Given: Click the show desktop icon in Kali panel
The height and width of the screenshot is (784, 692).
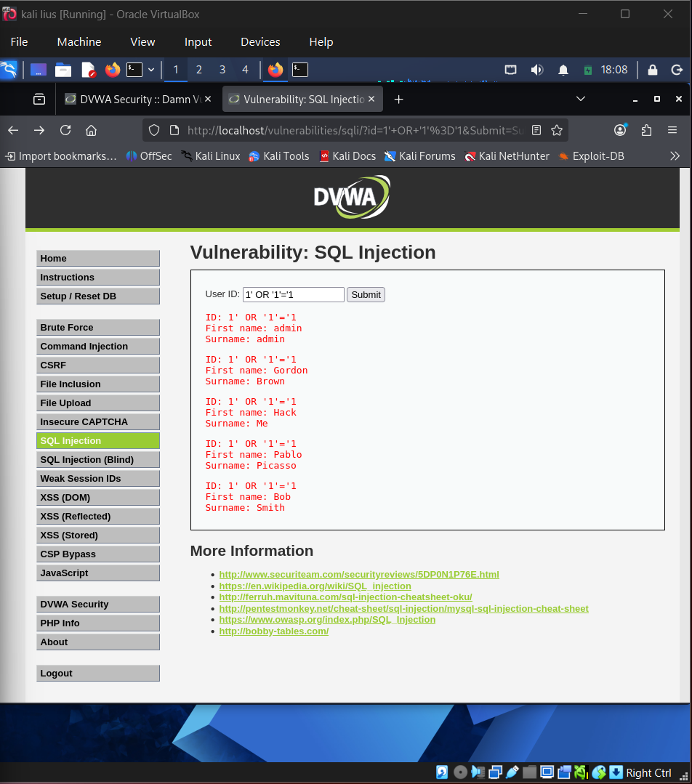Looking at the screenshot, I should (x=39, y=70).
